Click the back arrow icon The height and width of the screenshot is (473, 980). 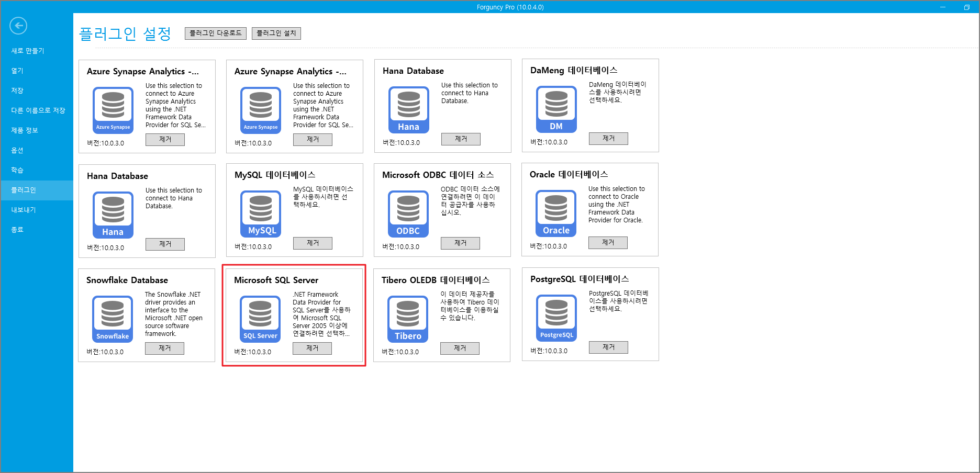[18, 26]
